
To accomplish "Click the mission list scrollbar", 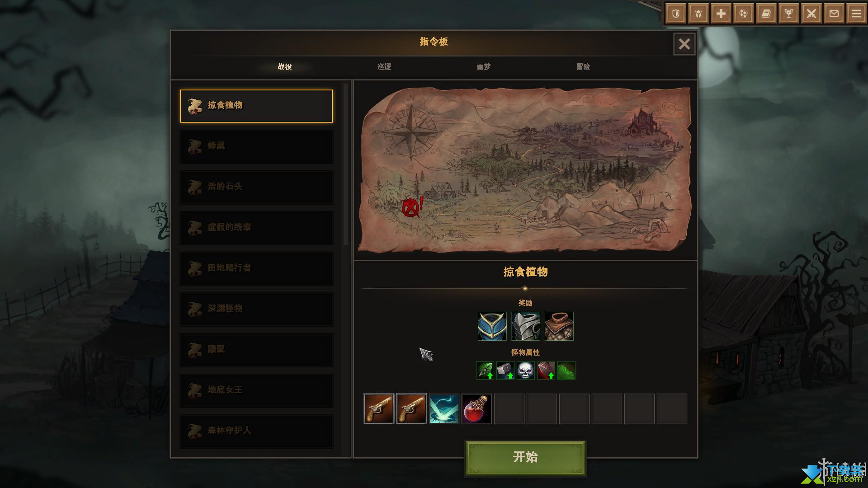I will (347, 164).
